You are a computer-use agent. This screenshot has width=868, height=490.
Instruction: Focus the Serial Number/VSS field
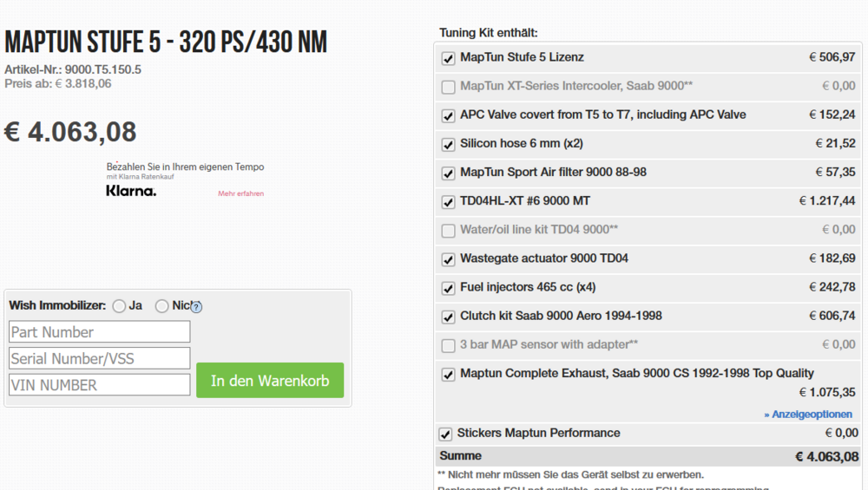point(100,358)
